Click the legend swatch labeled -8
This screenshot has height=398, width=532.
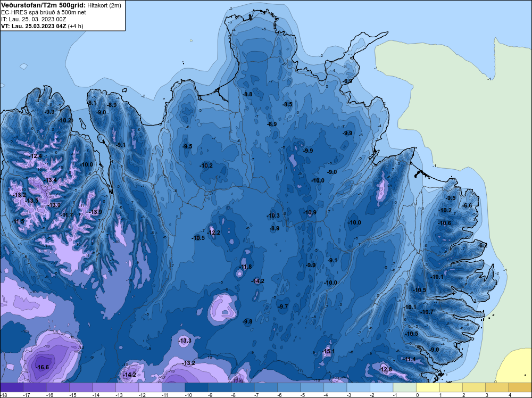pos(243,387)
